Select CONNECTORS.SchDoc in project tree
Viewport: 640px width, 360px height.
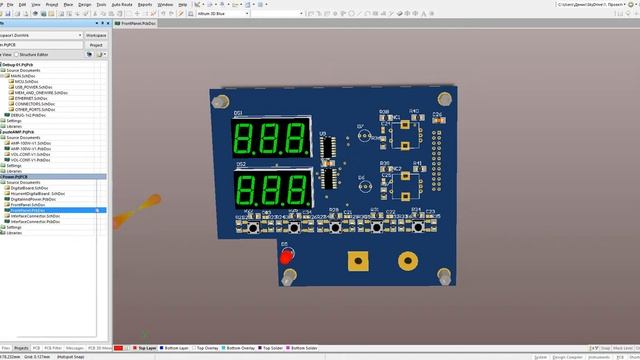click(35, 104)
